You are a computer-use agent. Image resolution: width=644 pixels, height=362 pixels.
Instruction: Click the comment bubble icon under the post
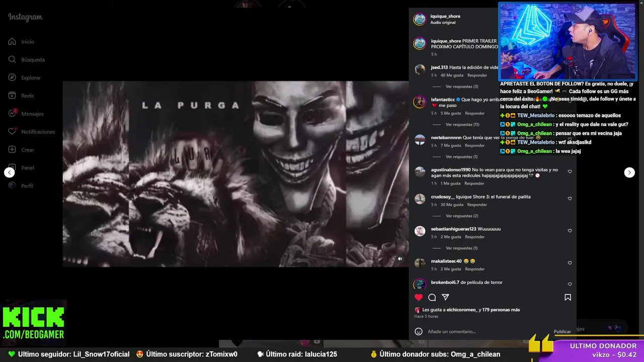point(432,297)
